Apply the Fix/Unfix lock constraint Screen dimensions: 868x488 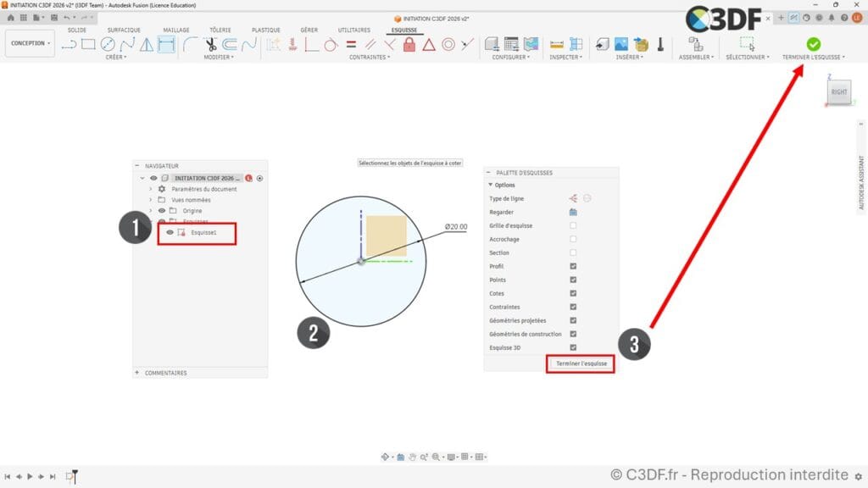point(409,44)
